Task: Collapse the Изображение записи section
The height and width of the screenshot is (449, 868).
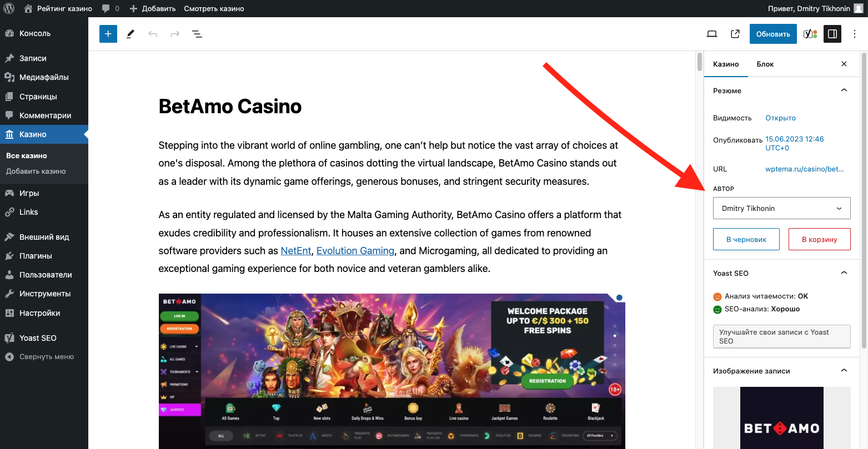Action: [x=844, y=371]
